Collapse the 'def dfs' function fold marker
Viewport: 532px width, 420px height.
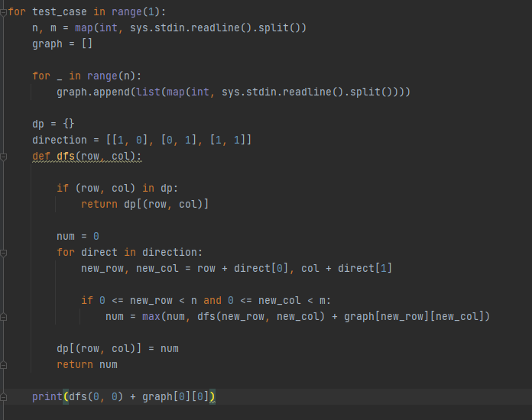[x=3, y=157]
